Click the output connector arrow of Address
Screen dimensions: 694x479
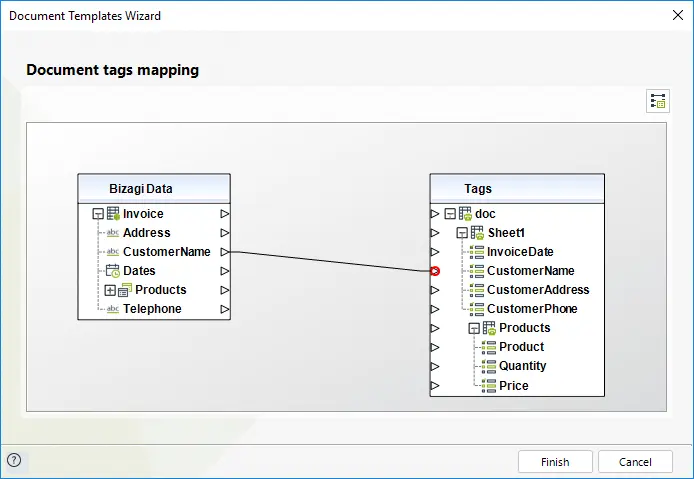point(225,233)
